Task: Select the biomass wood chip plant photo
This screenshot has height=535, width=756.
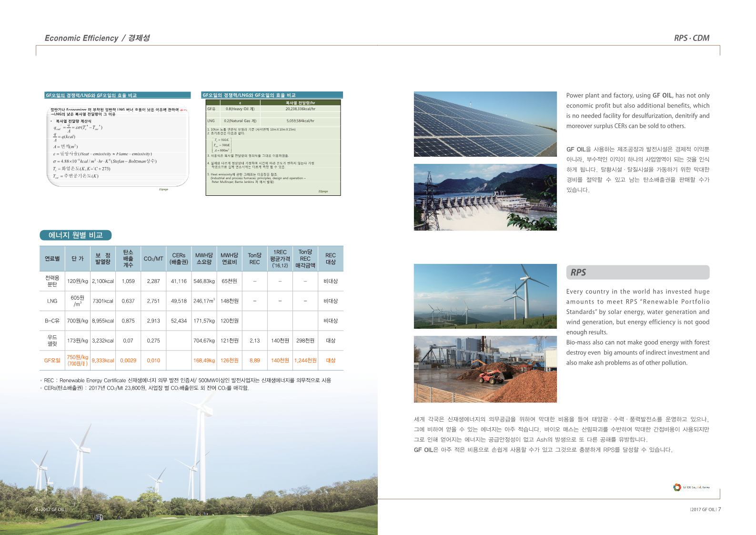Action: [x=485, y=369]
